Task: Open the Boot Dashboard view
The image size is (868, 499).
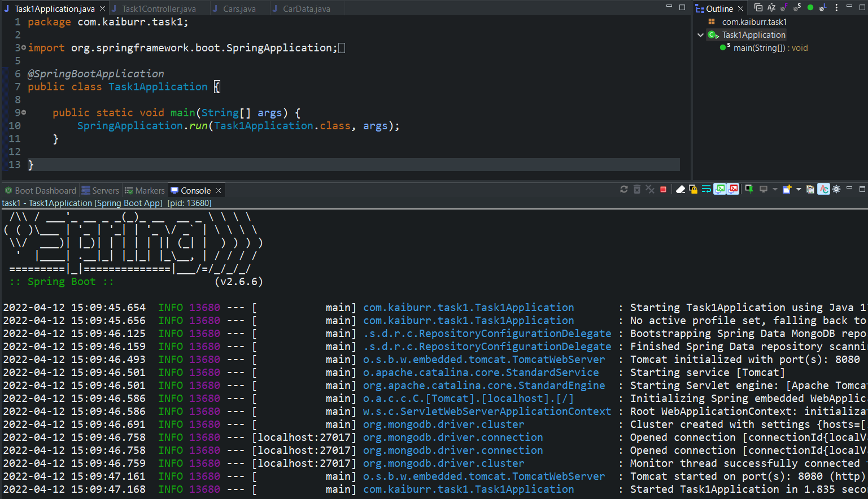Action: click(40, 190)
